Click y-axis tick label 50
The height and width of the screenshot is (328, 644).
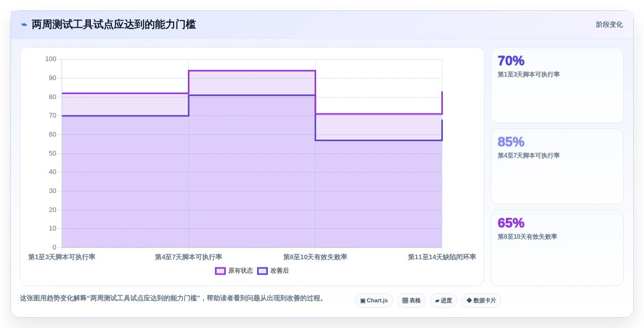[x=53, y=153]
